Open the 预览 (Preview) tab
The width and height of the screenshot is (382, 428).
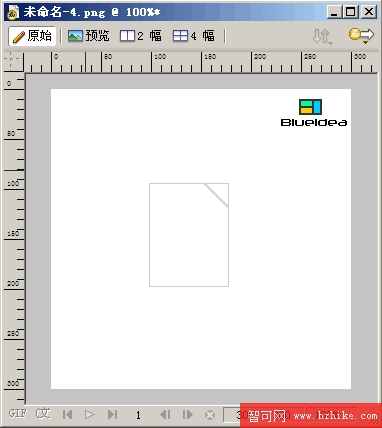[89, 36]
